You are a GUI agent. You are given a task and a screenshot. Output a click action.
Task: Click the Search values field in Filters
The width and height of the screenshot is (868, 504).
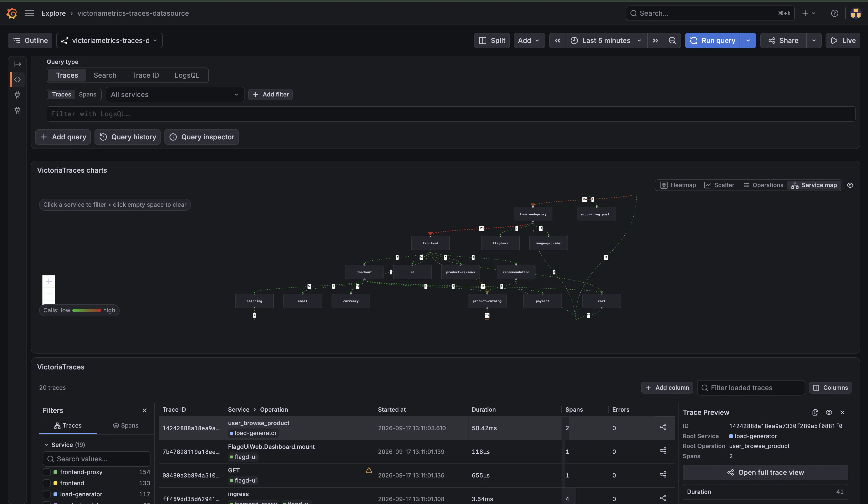[96, 459]
